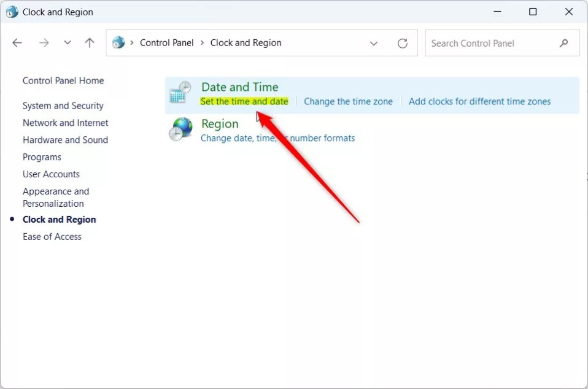Select Control Panel in the breadcrumb path
This screenshot has height=389, width=588.
coord(166,42)
